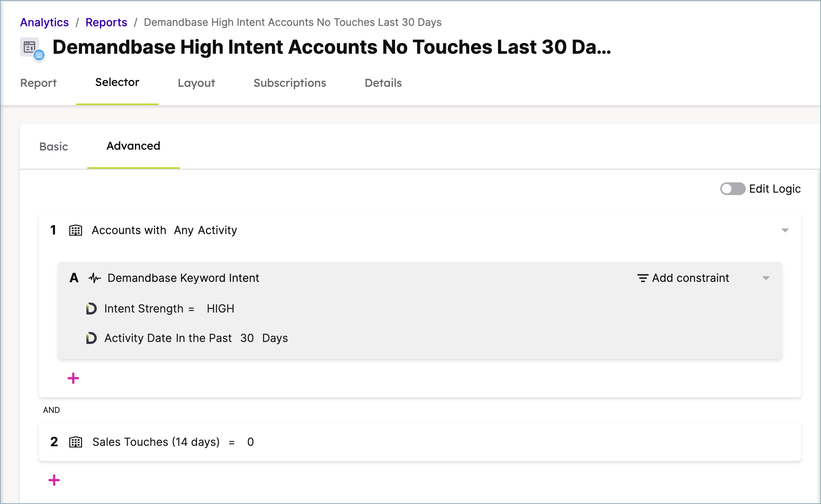Navigate to Analytics breadcrumb link
821x504 pixels.
click(x=45, y=22)
